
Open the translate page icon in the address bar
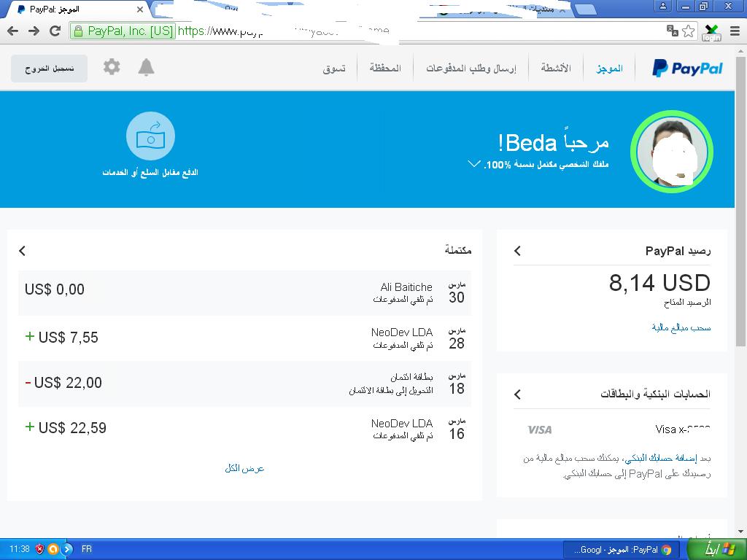coord(672,31)
